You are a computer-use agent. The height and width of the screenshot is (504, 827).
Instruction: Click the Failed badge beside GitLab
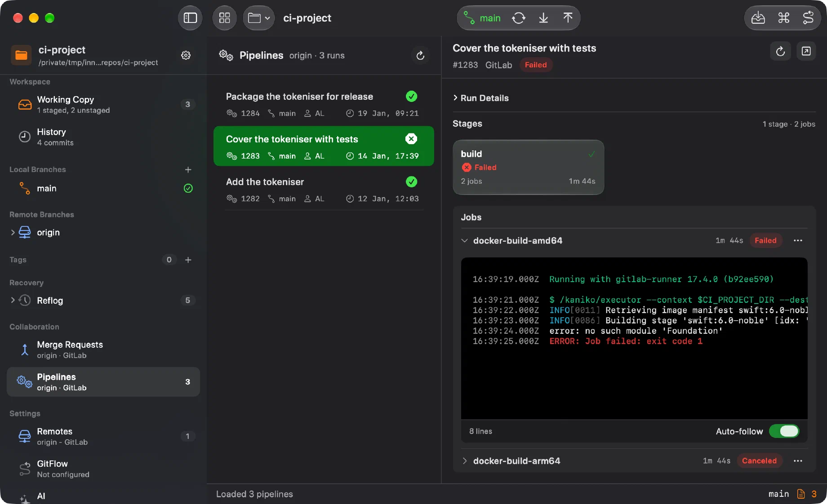click(x=536, y=65)
